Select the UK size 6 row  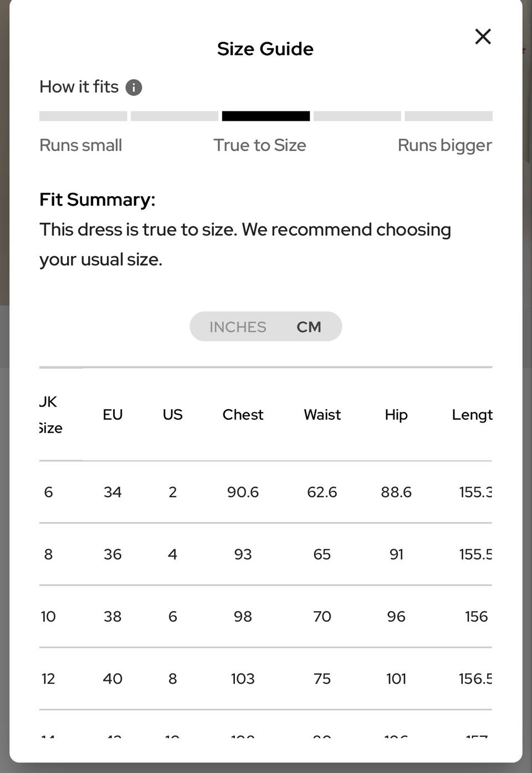[x=265, y=492]
